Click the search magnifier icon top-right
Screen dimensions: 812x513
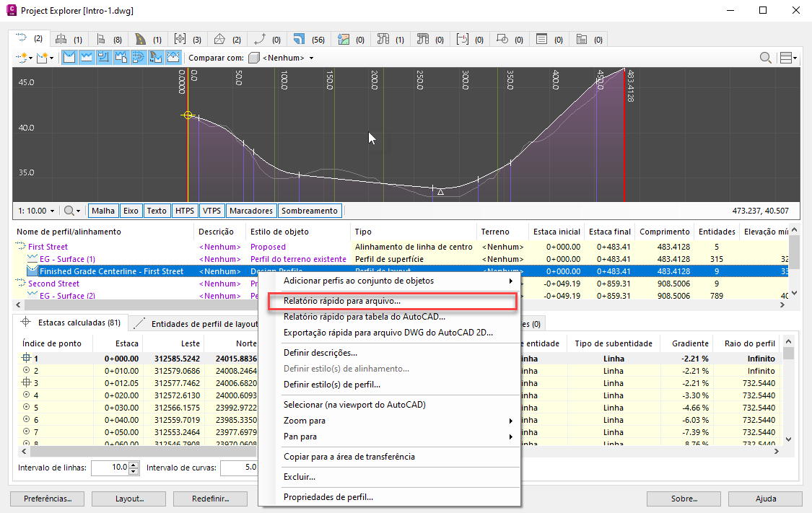(x=765, y=58)
